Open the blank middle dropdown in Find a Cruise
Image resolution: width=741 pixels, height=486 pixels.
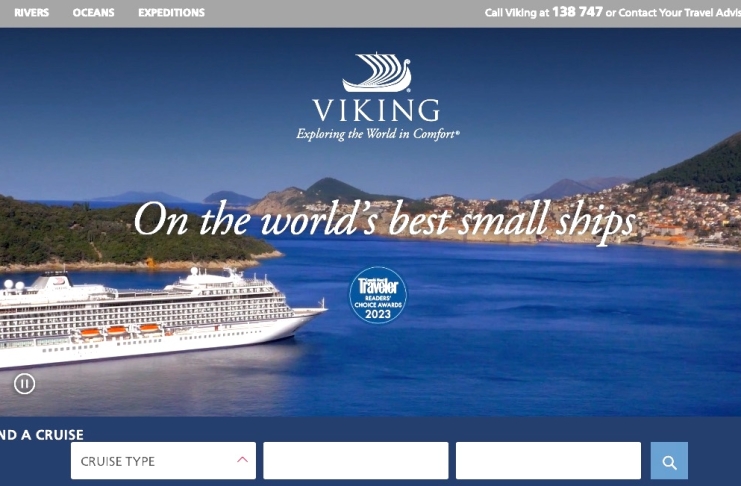pyautogui.click(x=356, y=461)
